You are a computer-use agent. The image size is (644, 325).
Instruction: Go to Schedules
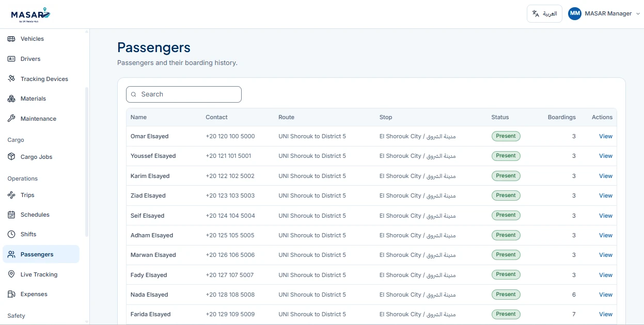pyautogui.click(x=41, y=215)
